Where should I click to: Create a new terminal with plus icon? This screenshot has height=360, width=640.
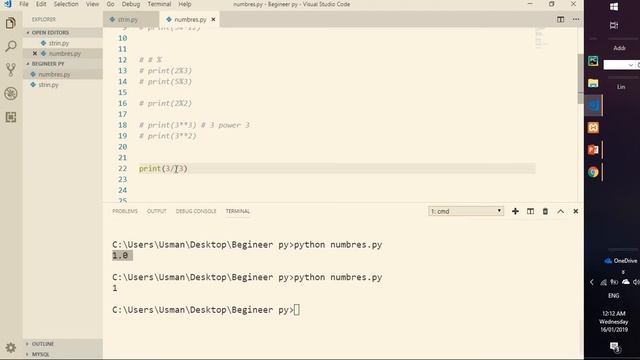pos(515,211)
